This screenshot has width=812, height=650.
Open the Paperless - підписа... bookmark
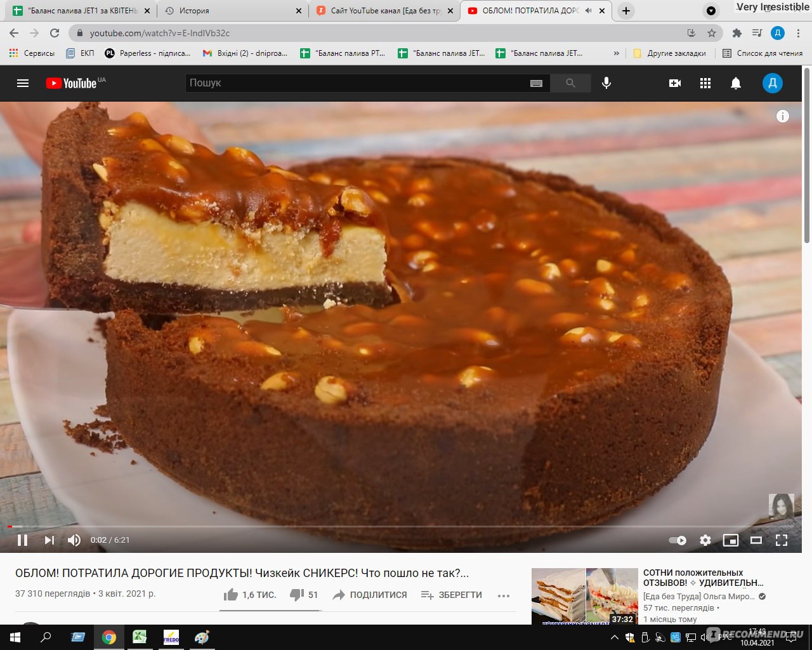(148, 53)
